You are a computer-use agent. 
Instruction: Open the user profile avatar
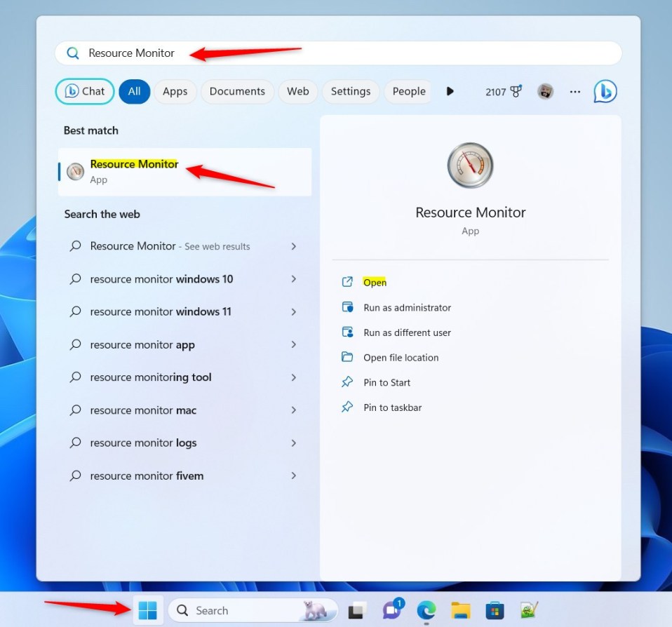pos(545,91)
